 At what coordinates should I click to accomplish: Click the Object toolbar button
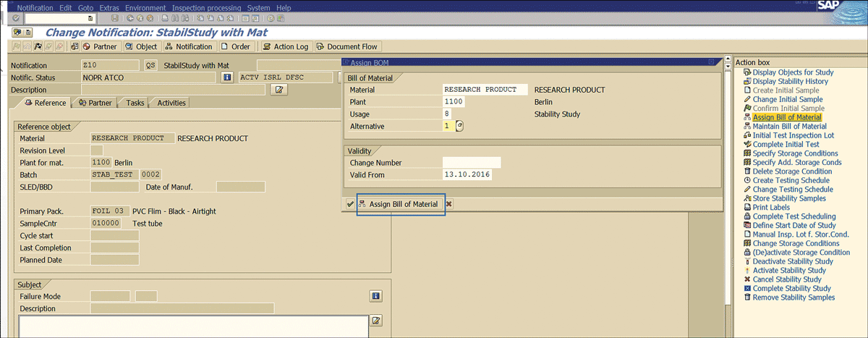[x=142, y=47]
